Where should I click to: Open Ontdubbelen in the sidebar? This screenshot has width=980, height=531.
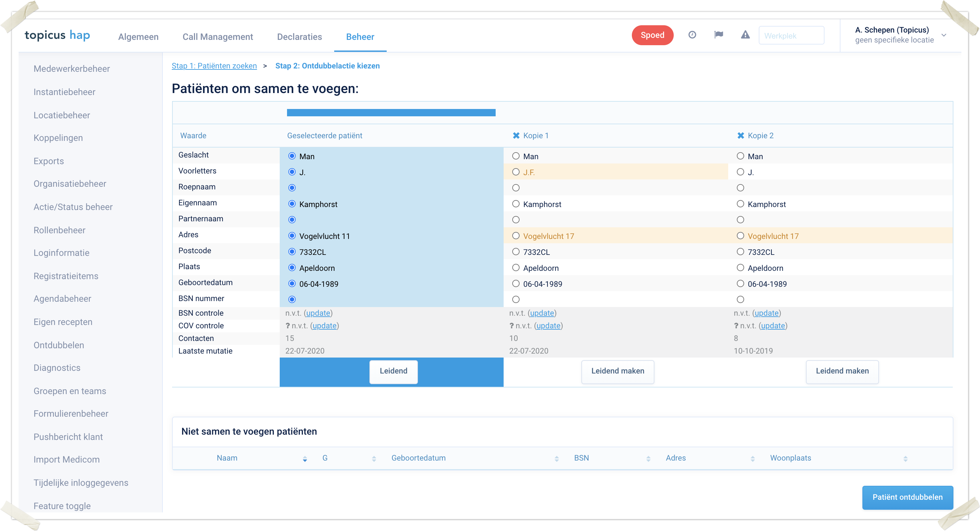(58, 345)
